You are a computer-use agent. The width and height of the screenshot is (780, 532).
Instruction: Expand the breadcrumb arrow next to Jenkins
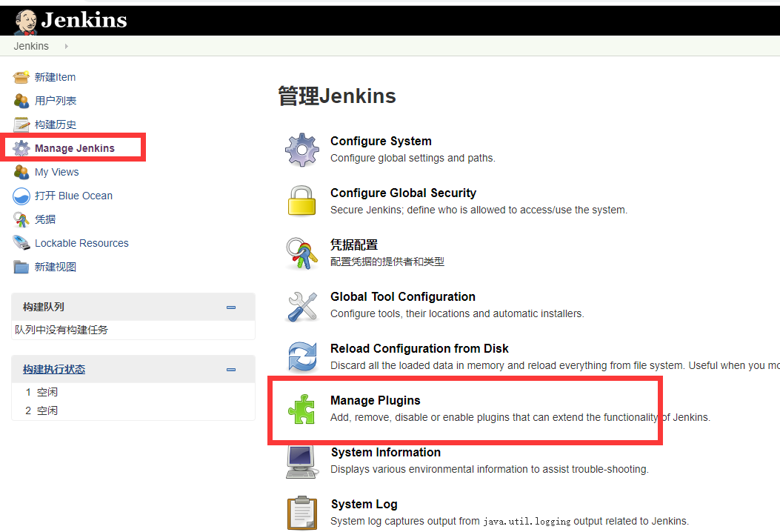click(66, 46)
